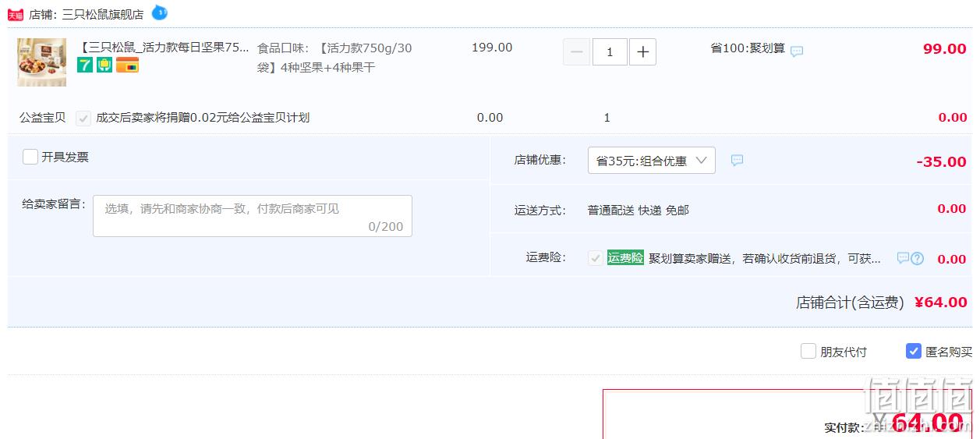Click the Tmall logo icon before the shop name
980x439 pixels.
(x=16, y=15)
